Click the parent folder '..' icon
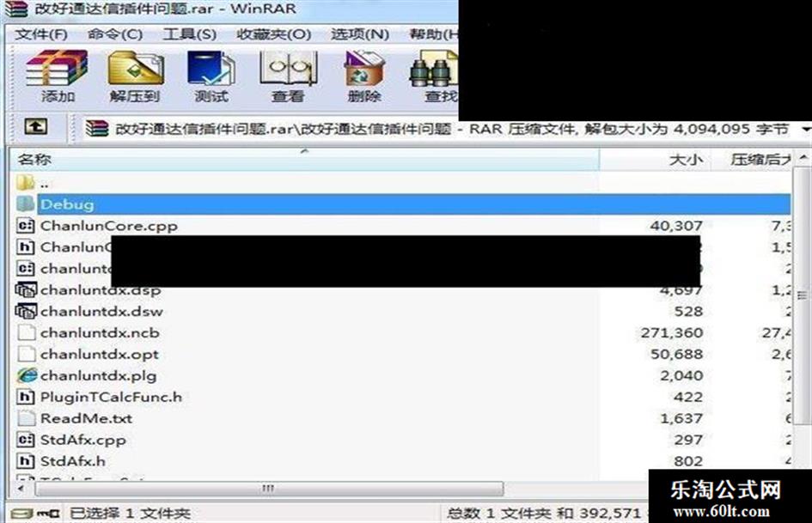 click(26, 182)
